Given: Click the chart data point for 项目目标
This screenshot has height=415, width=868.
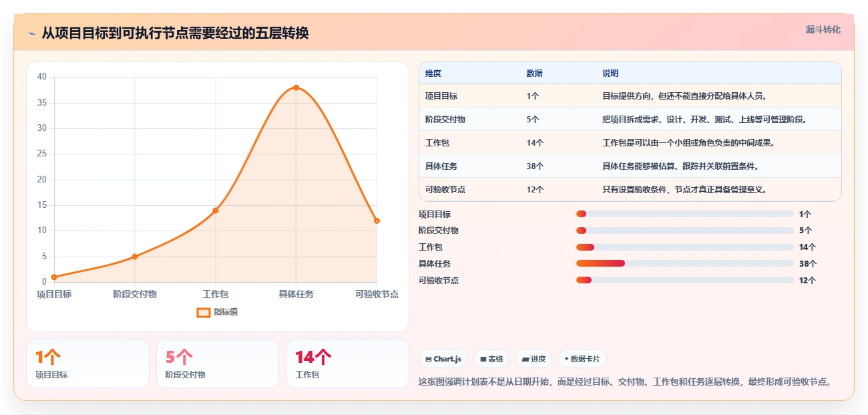Looking at the screenshot, I should [54, 277].
